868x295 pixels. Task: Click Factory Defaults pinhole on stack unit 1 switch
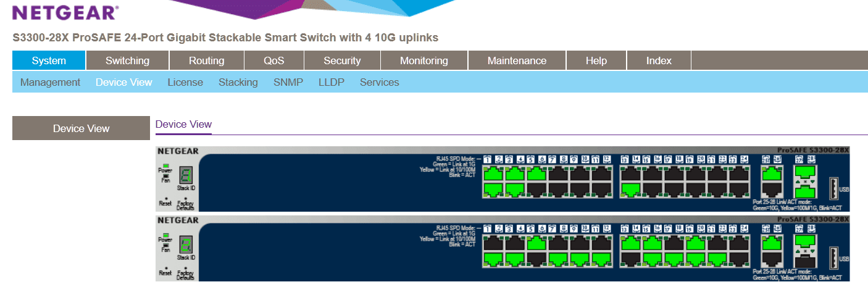pyautogui.click(x=185, y=198)
